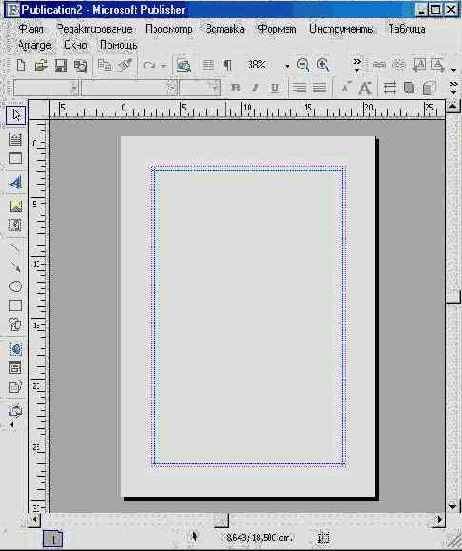Toggle Bold formatting
462x551 pixels.
point(236,87)
